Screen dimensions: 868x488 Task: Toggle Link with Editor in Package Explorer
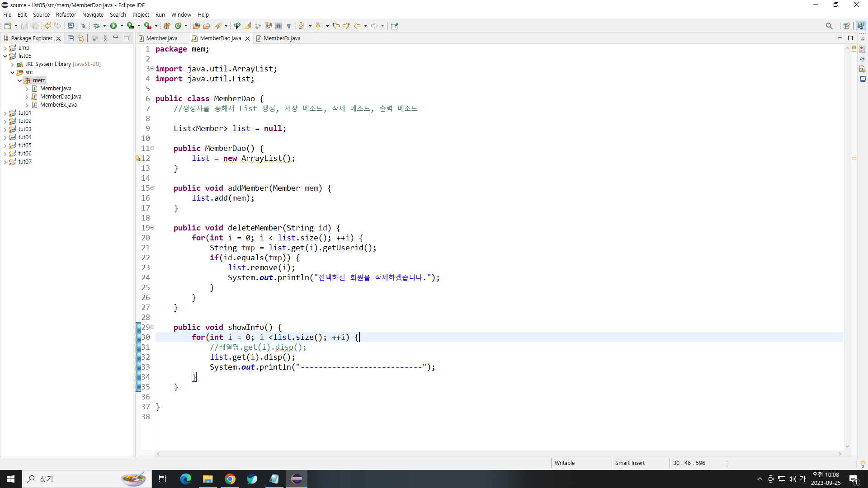point(81,38)
